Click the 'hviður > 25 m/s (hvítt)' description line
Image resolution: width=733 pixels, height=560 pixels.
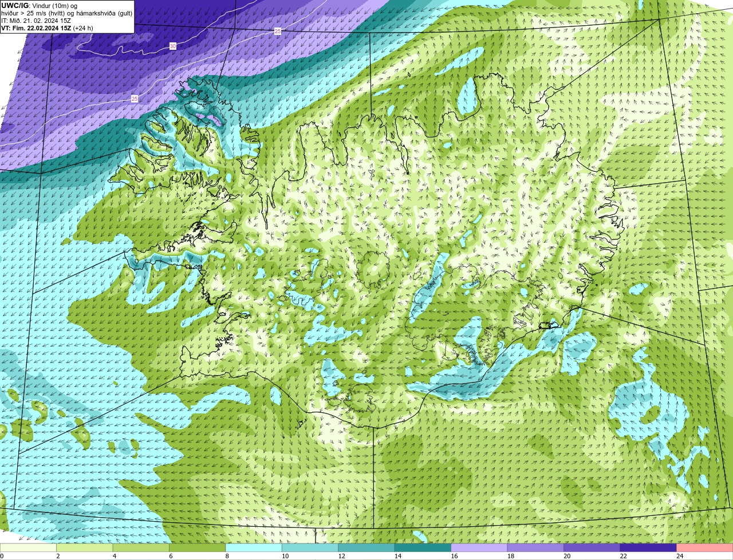point(66,13)
